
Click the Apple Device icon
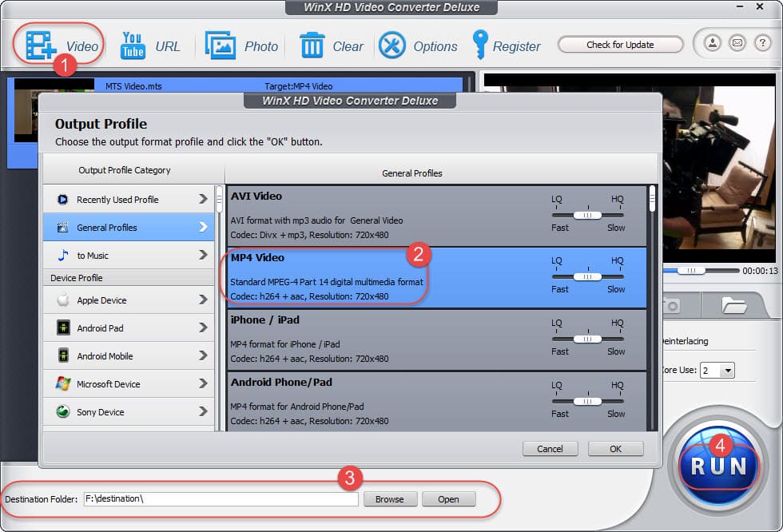tap(63, 300)
